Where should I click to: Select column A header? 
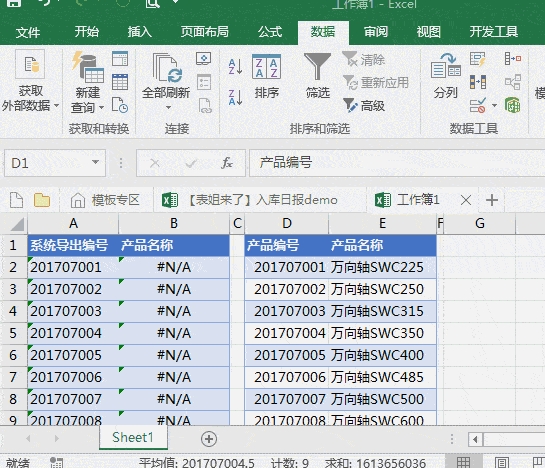pyautogui.click(x=73, y=224)
